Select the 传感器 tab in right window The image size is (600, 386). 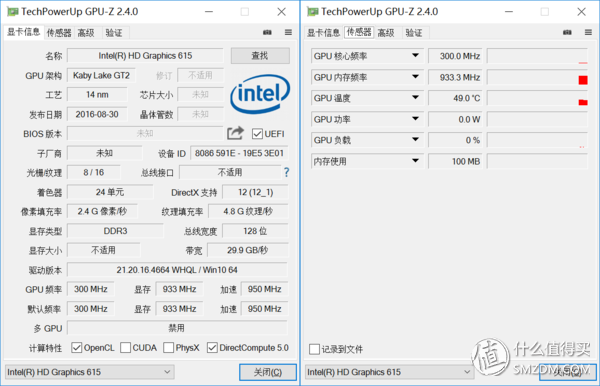point(359,32)
